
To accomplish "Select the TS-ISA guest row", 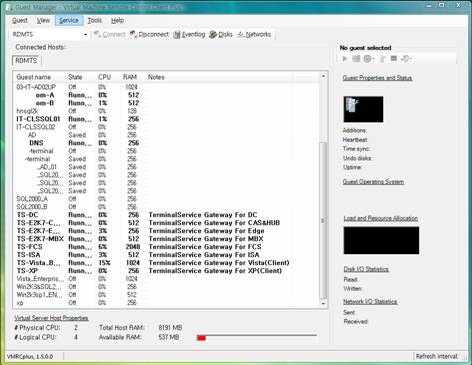I will pos(167,255).
